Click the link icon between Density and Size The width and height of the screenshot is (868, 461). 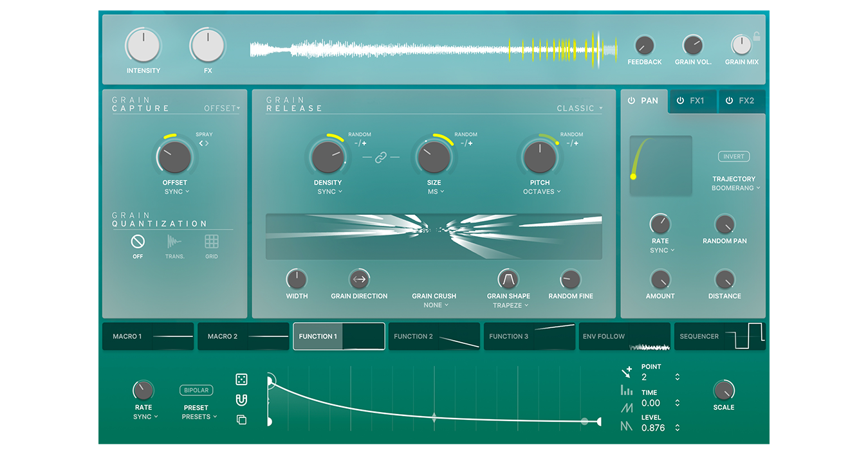click(x=381, y=158)
